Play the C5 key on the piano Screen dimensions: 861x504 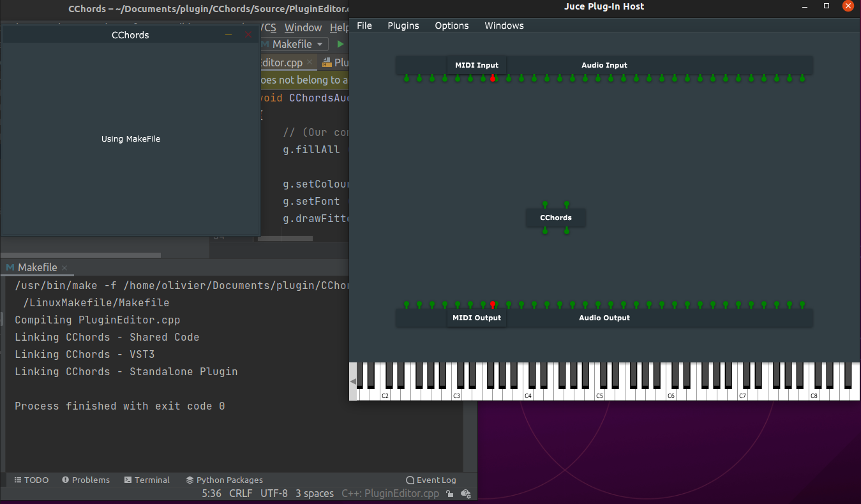[599, 395]
